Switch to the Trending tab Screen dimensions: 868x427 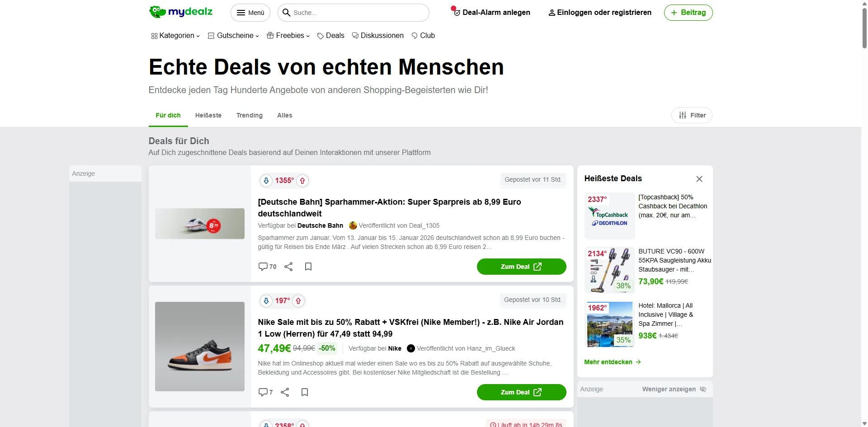pyautogui.click(x=250, y=115)
